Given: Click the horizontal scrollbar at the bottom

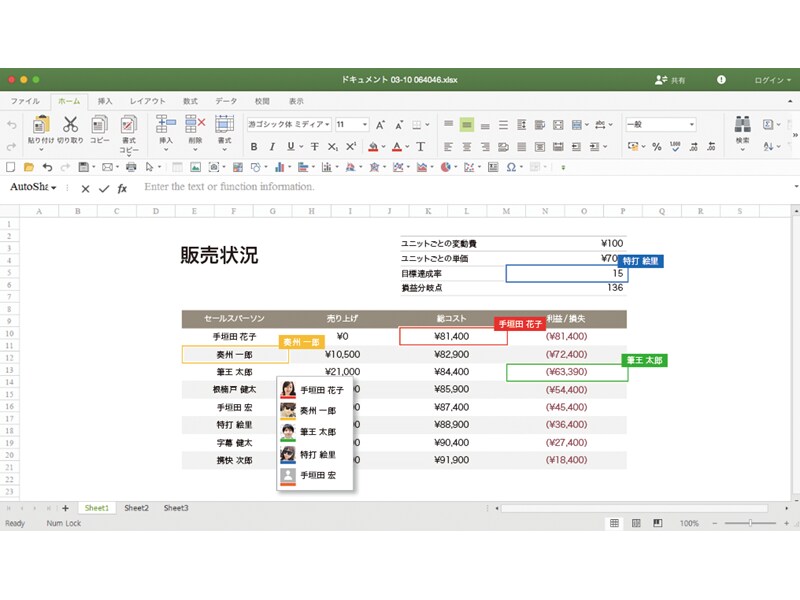Looking at the screenshot, I should (x=635, y=508).
